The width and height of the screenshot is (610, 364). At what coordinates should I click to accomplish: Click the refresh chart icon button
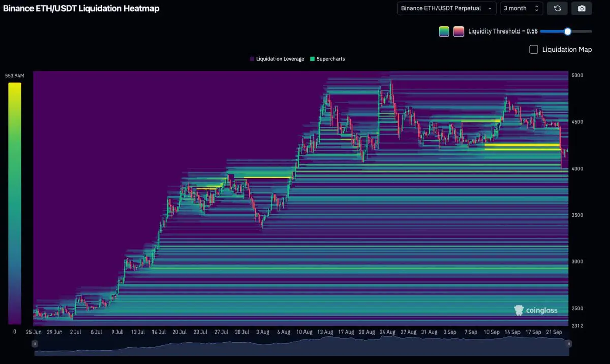click(557, 8)
